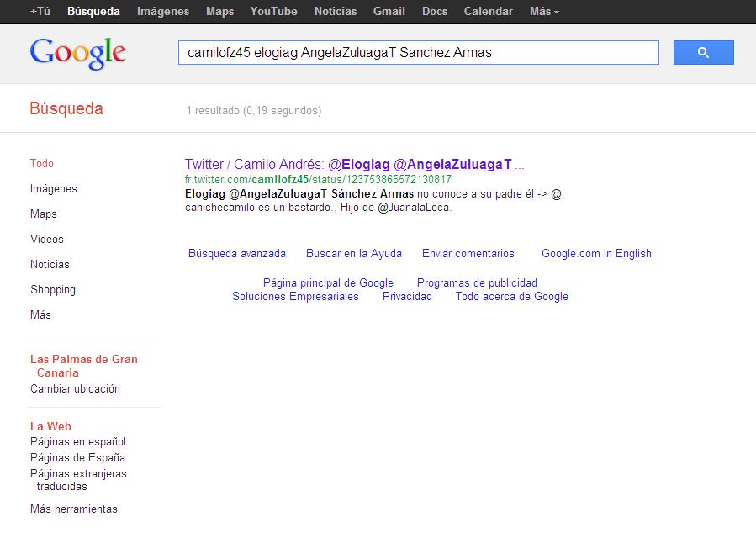Select Todo in the left sidebar

point(42,163)
